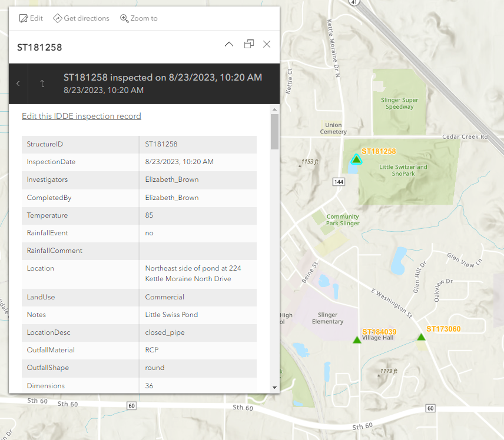The width and height of the screenshot is (504, 440).
Task: Click the ST184039 orange map label
Action: pyautogui.click(x=379, y=332)
